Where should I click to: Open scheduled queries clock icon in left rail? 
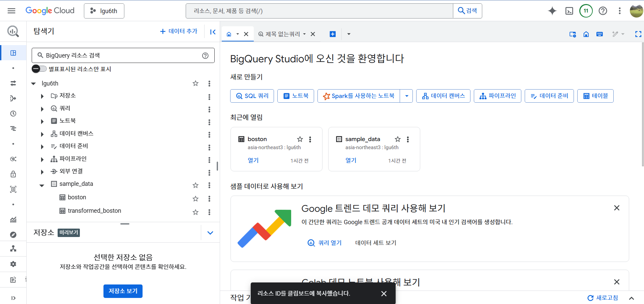pyautogui.click(x=13, y=113)
